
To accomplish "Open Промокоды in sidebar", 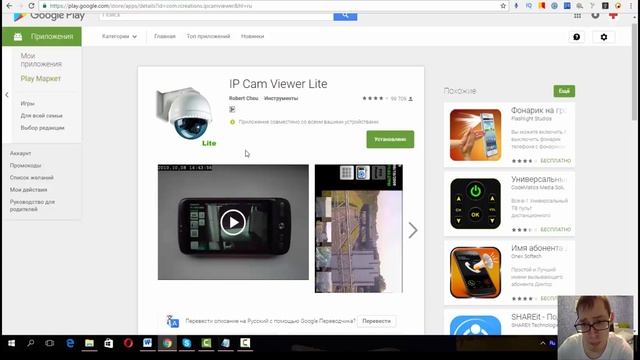I will pos(25,166).
